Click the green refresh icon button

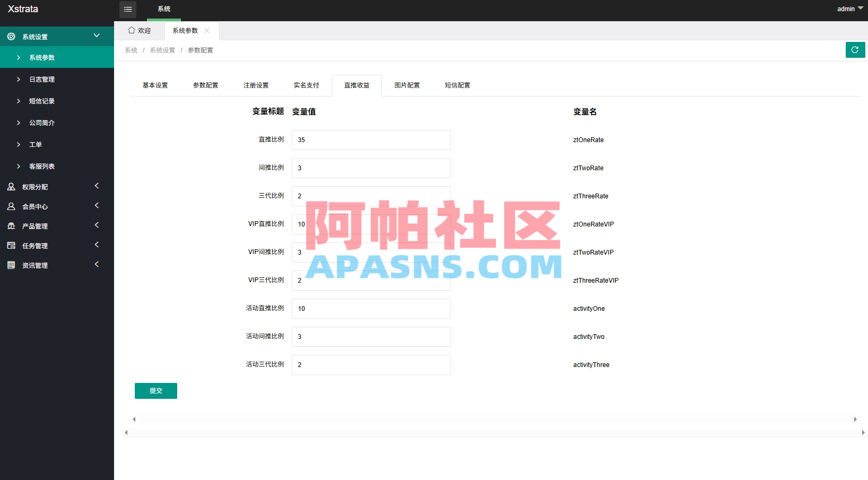(x=855, y=50)
